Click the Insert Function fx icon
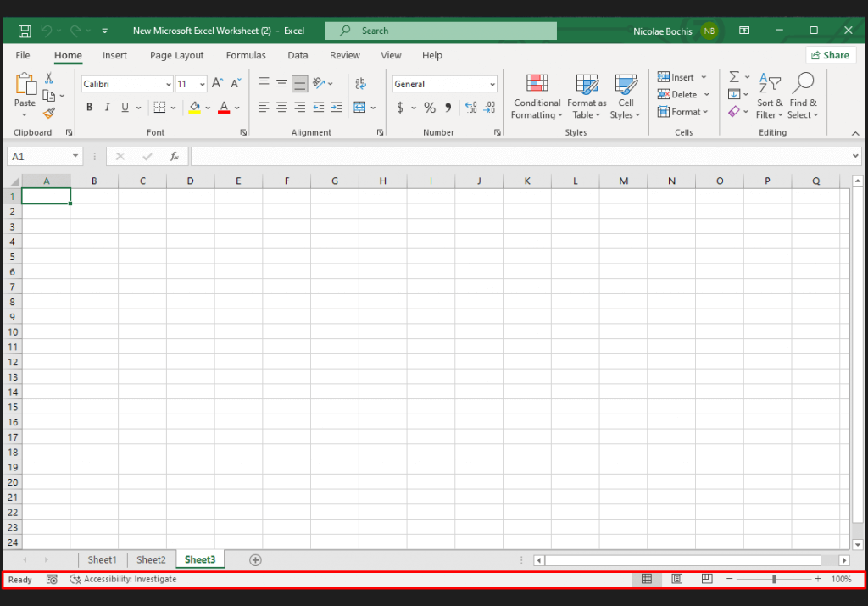Viewport: 868px width, 606px height. pos(174,157)
